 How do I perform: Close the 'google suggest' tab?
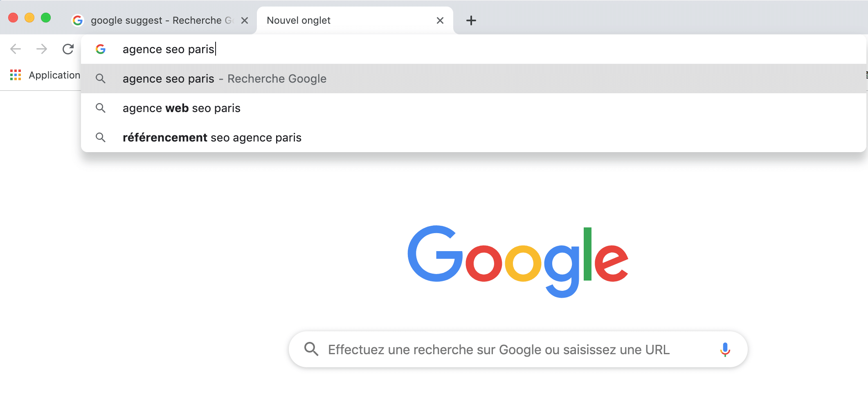pyautogui.click(x=245, y=20)
